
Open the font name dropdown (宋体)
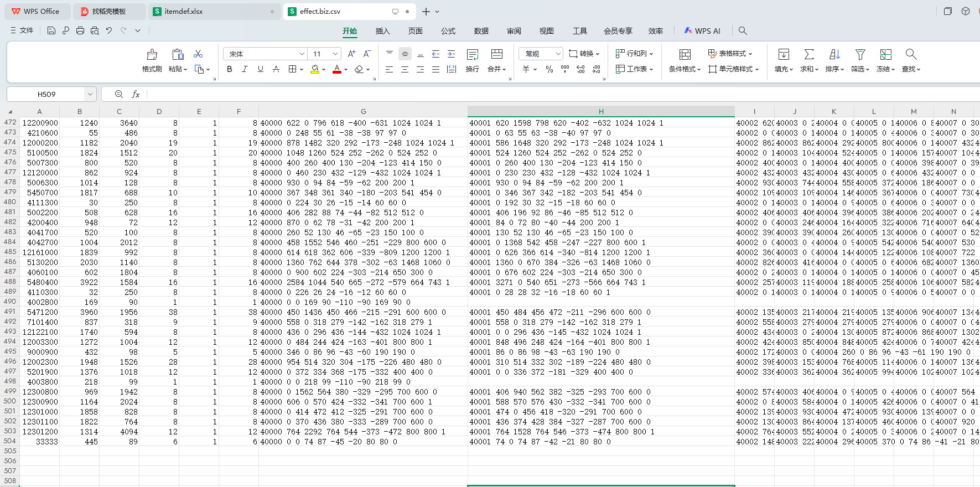tap(302, 54)
